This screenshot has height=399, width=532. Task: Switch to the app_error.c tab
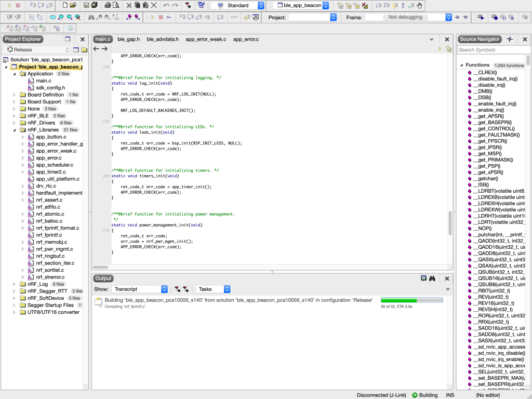click(x=246, y=39)
